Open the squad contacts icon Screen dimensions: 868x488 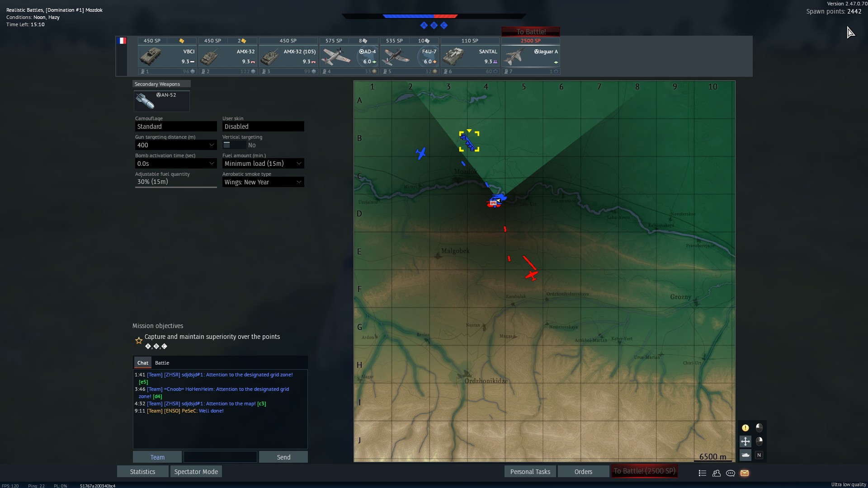click(x=717, y=473)
